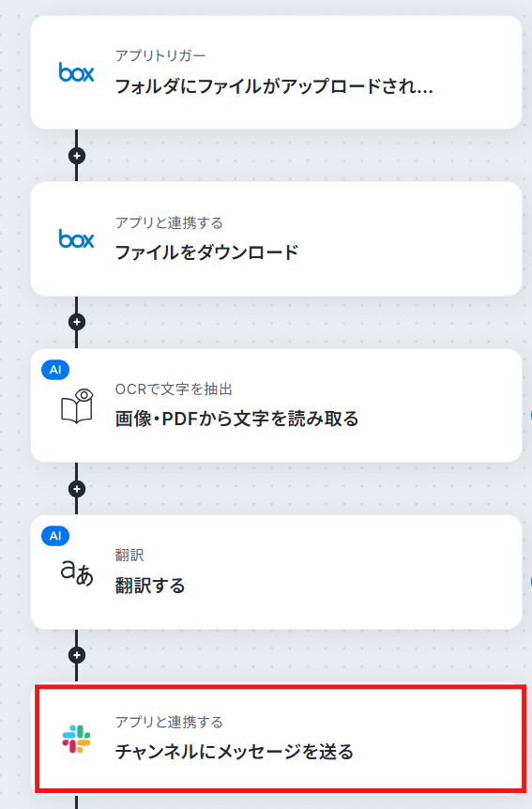Add step below the OCR card
The image size is (532, 809).
click(x=77, y=489)
